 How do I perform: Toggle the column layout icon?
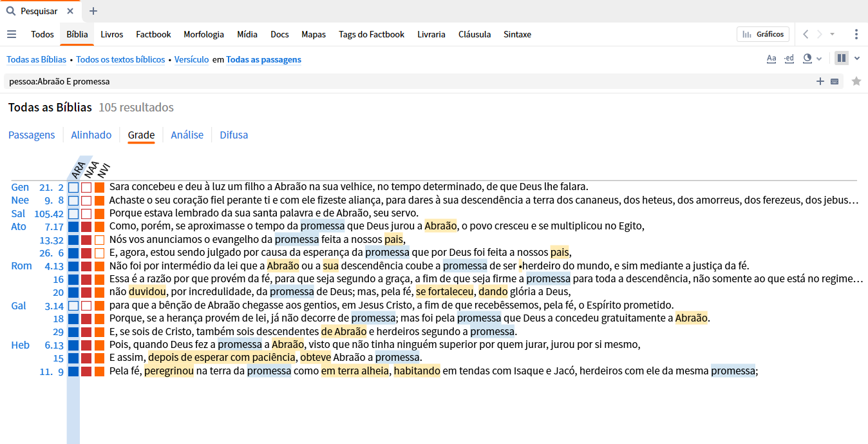(x=841, y=58)
